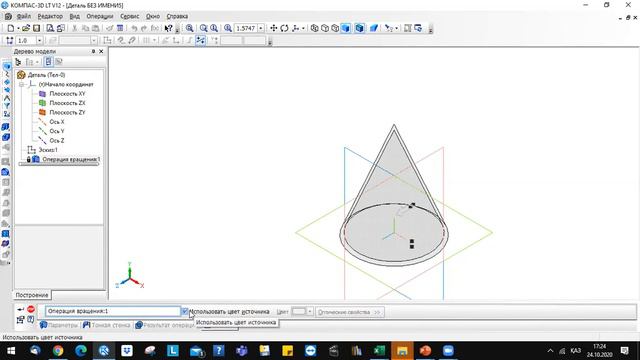This screenshot has height=360, width=640.
Task: Open Google Chrome from taskbar
Action: (x=58, y=351)
